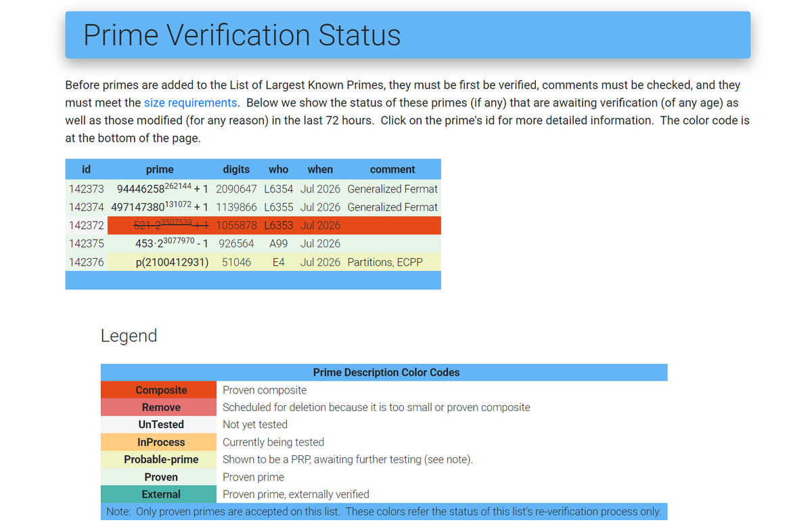This screenshot has height=531, width=812.
Task: Click the UnTested color code cell
Action: [x=159, y=425]
